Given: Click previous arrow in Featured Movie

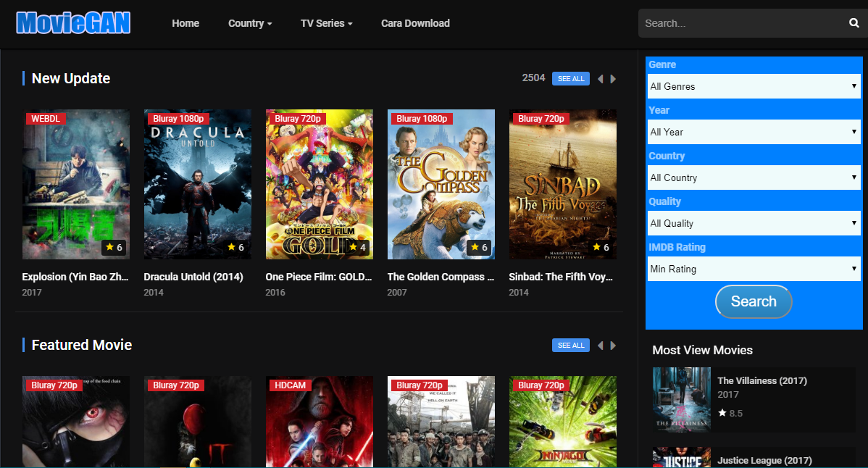Looking at the screenshot, I should pyautogui.click(x=600, y=345).
